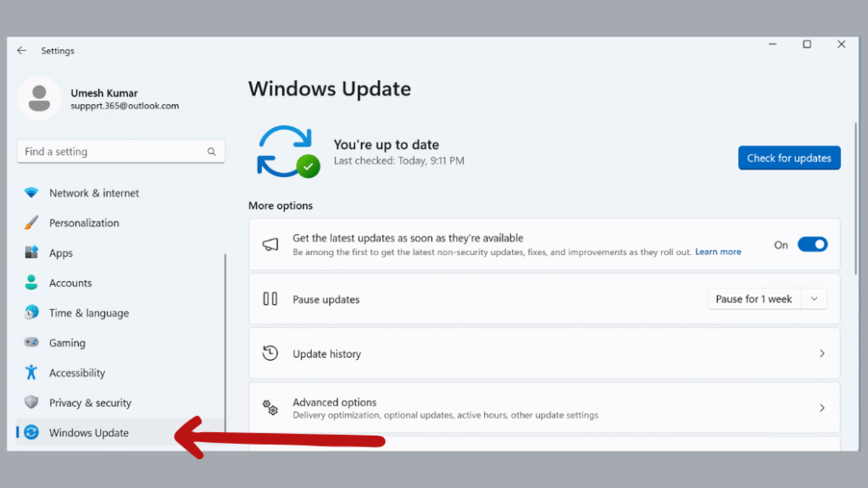Open the Learn more link

click(718, 252)
